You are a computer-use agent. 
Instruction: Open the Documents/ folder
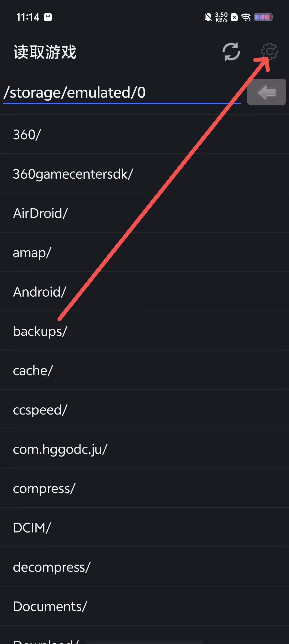[x=144, y=606]
